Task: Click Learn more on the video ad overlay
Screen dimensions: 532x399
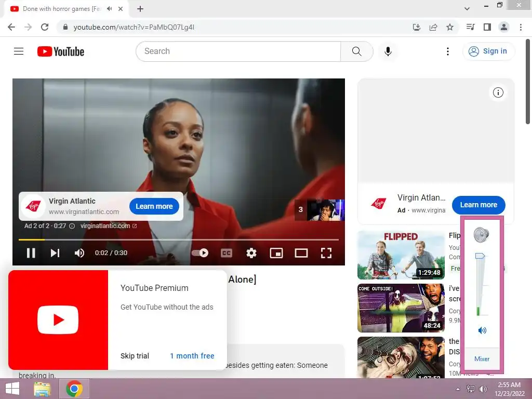Action: point(154,206)
